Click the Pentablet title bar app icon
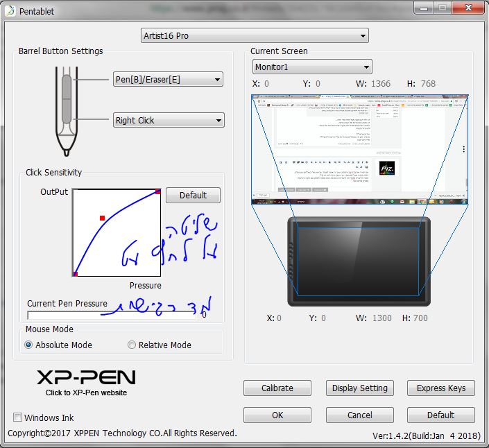 click(x=10, y=11)
